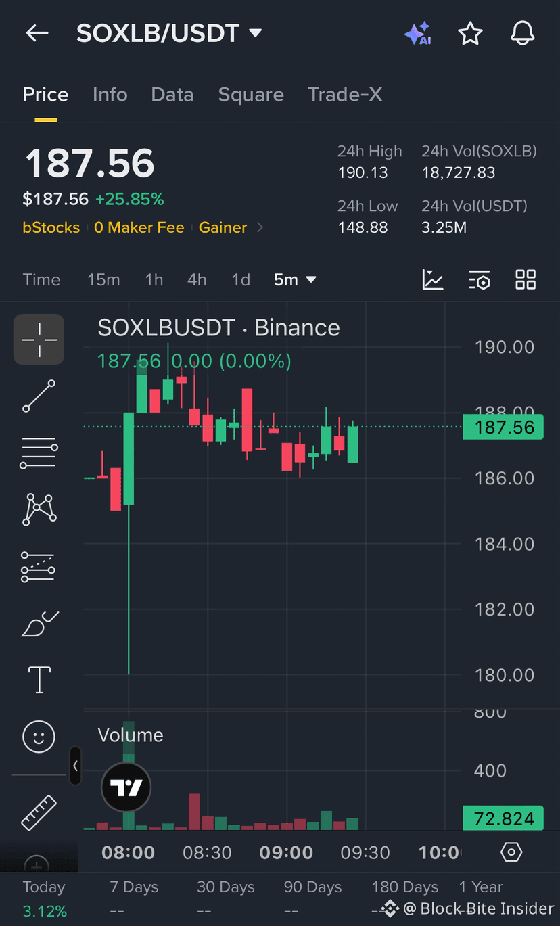Open the four-square layout grid icon

coord(526,279)
